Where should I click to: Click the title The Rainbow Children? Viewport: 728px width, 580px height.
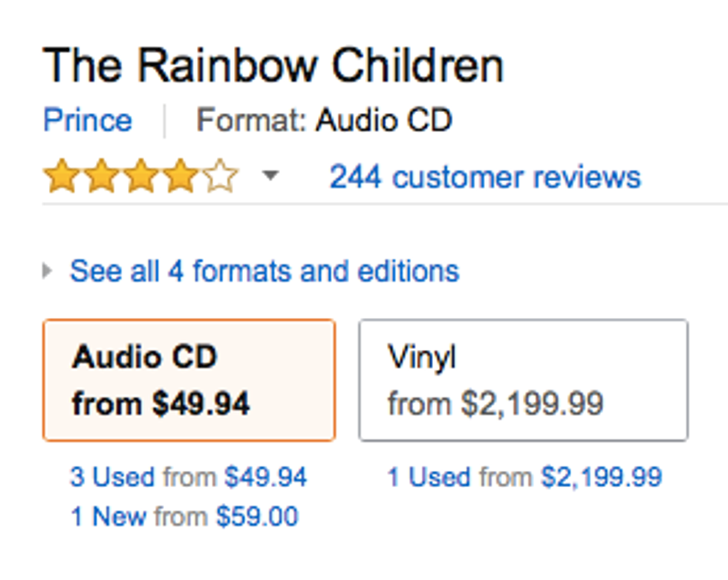(x=273, y=66)
